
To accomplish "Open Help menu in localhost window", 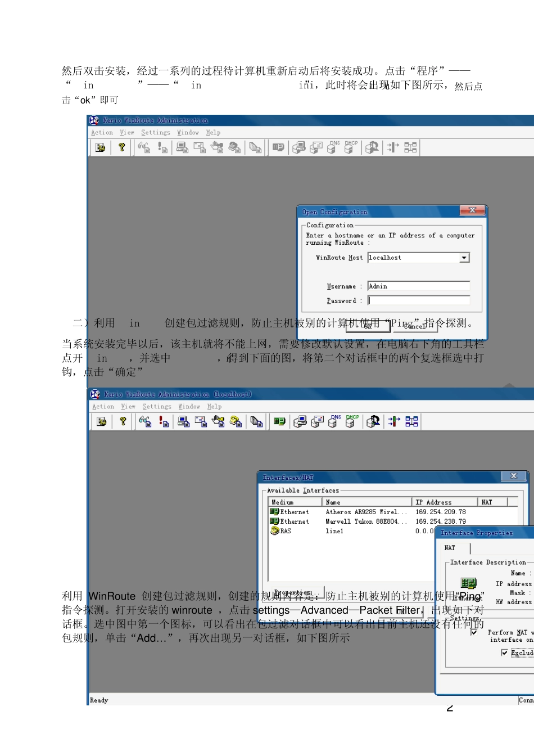I will 214,407.
